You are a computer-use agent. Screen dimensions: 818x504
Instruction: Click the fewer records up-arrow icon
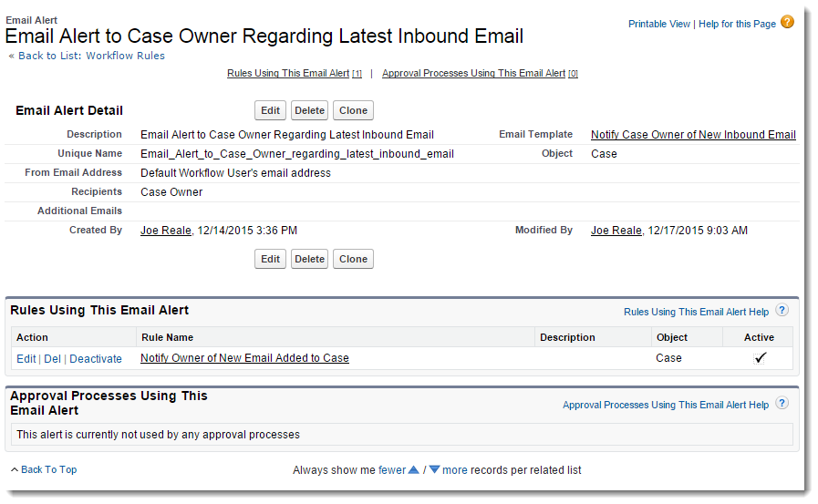pos(414,469)
